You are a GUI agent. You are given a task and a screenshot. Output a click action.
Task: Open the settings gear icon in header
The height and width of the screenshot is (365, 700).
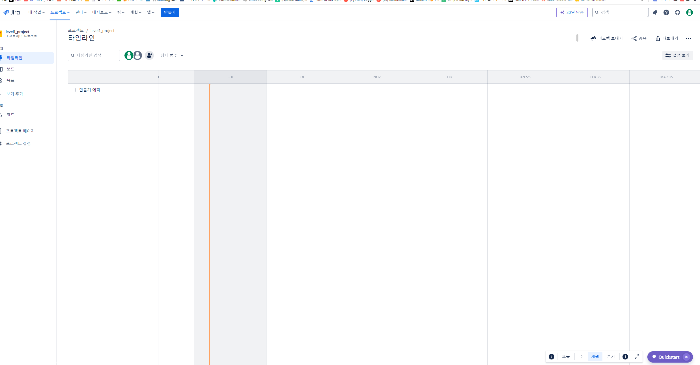(677, 12)
